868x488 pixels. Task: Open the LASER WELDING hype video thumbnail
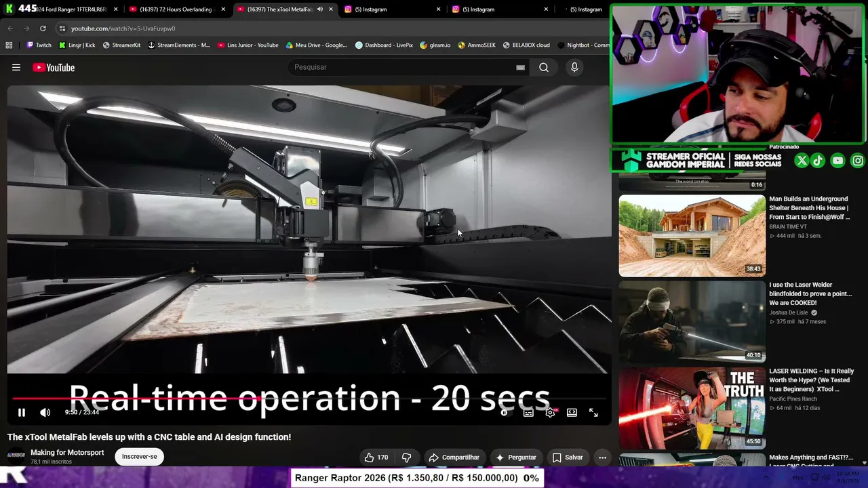692,408
